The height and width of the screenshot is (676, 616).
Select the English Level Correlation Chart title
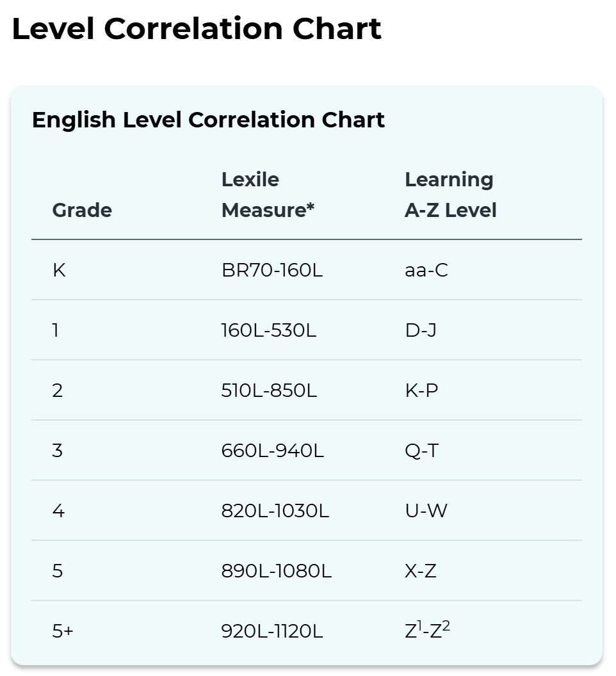pos(208,120)
